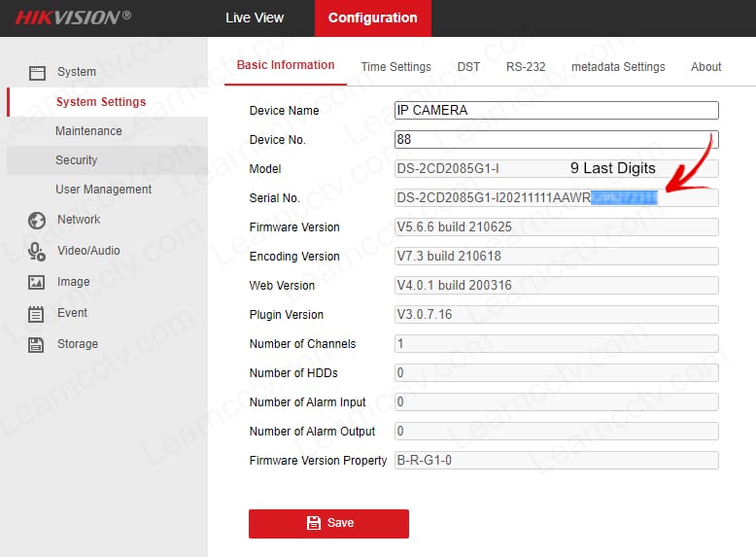Switch to the Time Settings tab
Screen dimensions: 756x557
tap(395, 67)
